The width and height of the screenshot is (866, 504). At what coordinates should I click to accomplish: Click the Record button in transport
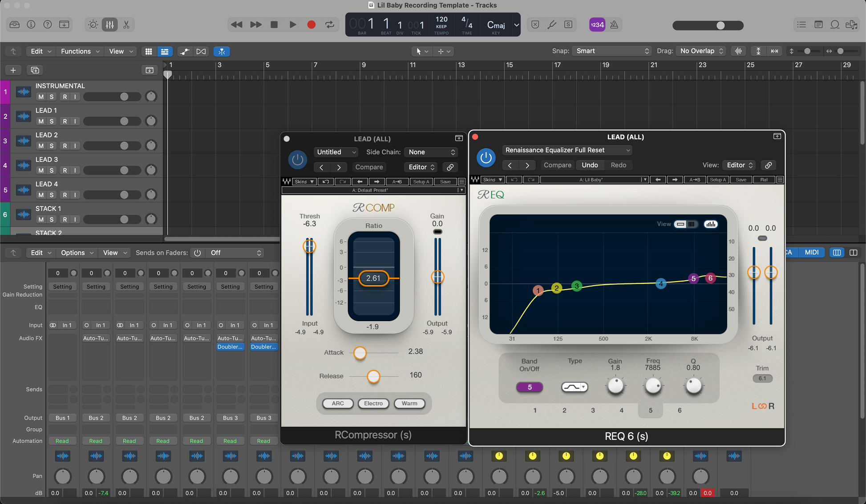point(311,25)
